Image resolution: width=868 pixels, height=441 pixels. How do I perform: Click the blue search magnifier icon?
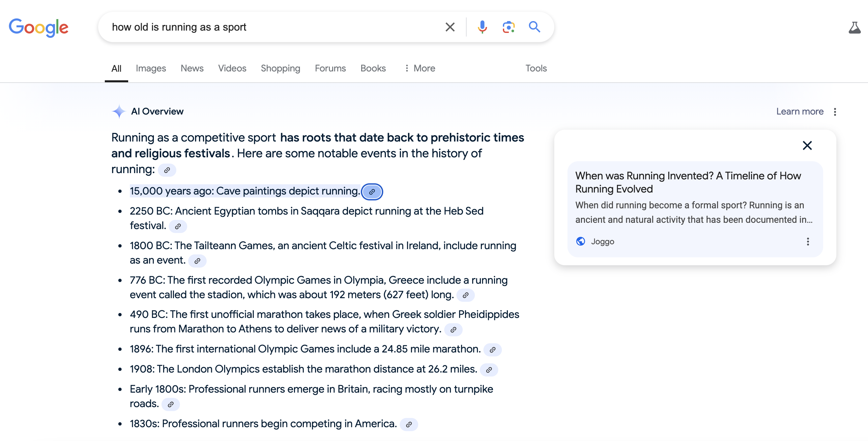(x=534, y=27)
